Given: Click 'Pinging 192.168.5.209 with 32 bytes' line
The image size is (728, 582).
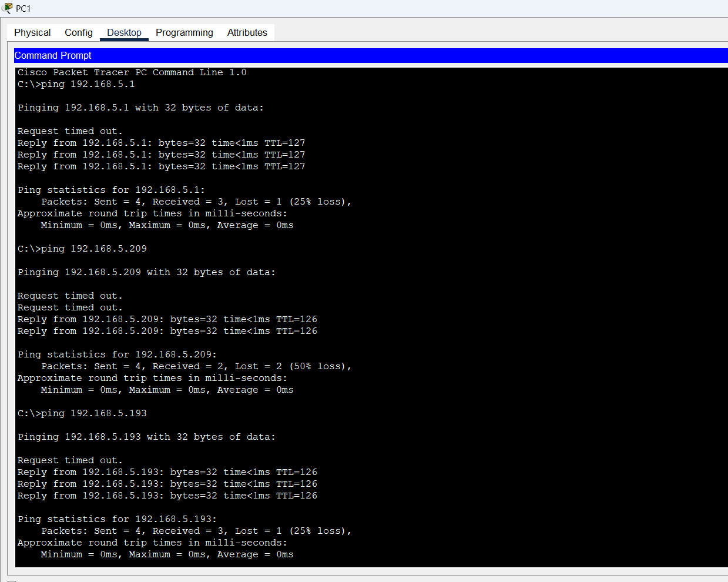Looking at the screenshot, I should point(146,272).
